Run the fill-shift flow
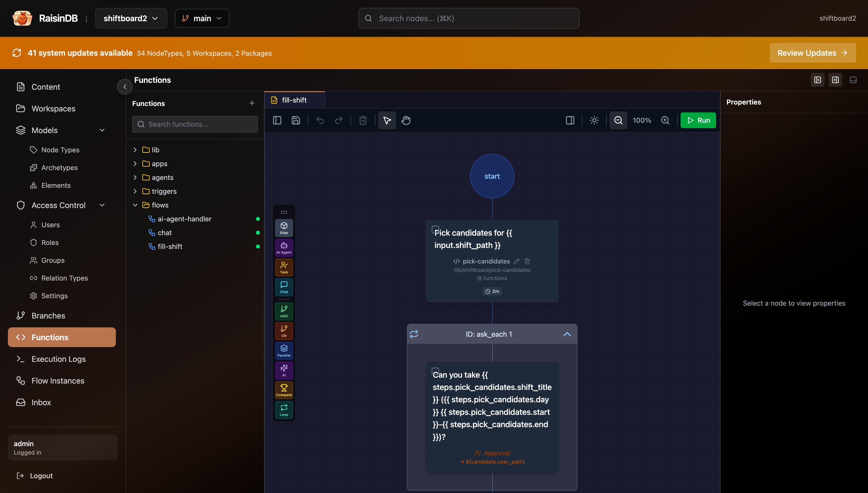Screen dimensions: 868x493 (x=698, y=120)
